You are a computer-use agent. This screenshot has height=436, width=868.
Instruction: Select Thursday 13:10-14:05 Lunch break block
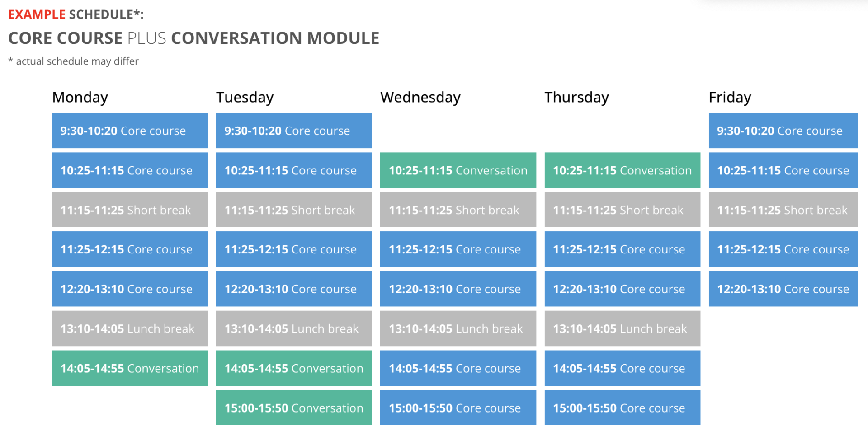[x=623, y=328]
